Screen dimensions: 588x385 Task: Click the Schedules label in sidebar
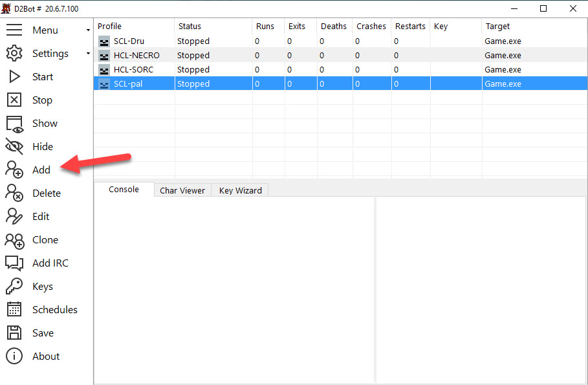55,309
